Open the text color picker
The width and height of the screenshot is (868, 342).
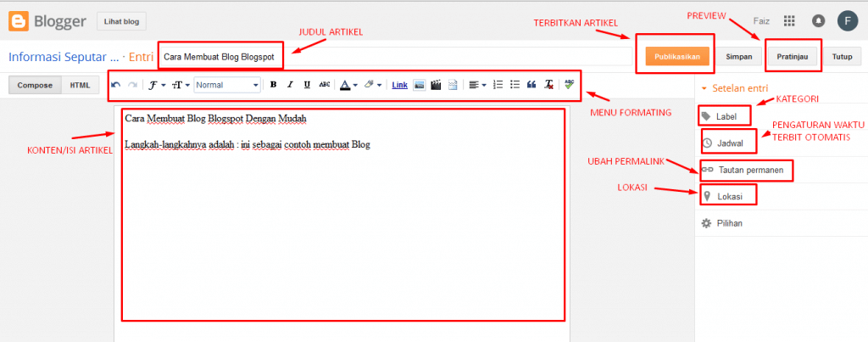click(x=348, y=85)
